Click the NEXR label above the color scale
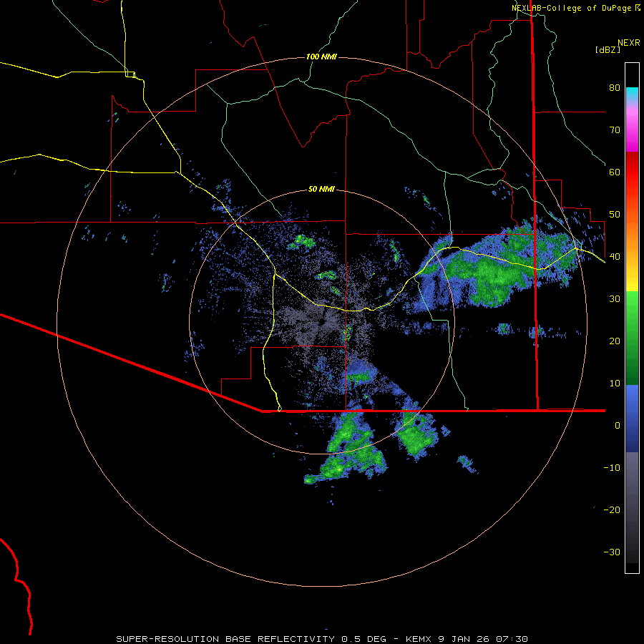 click(x=629, y=43)
